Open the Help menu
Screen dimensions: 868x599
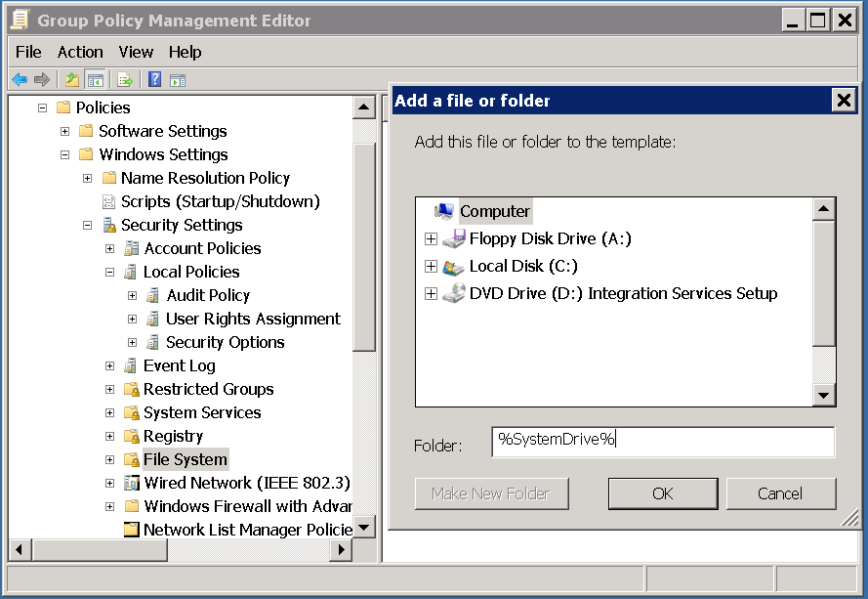click(x=185, y=52)
